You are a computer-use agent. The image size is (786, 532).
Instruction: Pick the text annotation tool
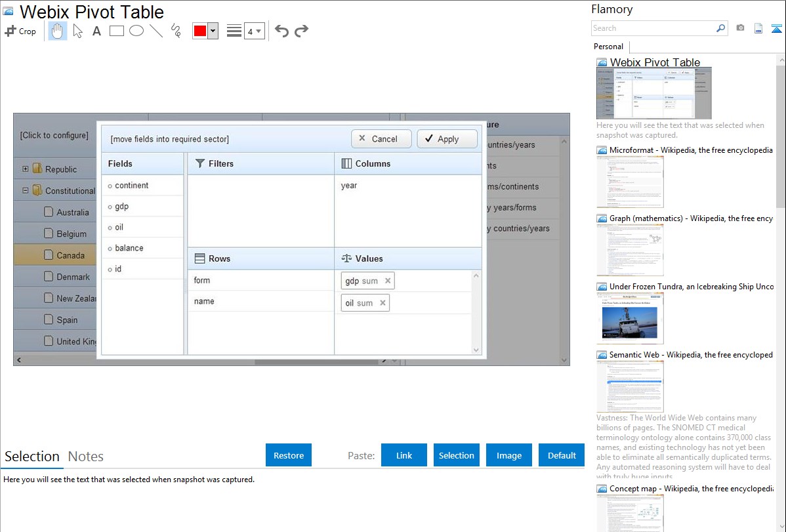[96, 31]
